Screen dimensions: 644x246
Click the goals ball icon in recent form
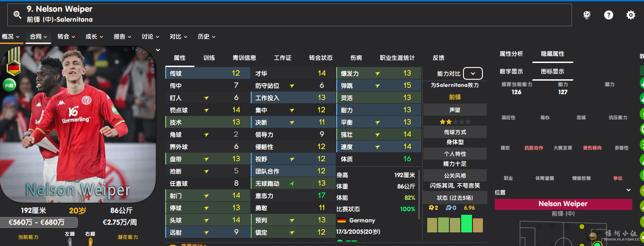pyautogui.click(x=431, y=208)
